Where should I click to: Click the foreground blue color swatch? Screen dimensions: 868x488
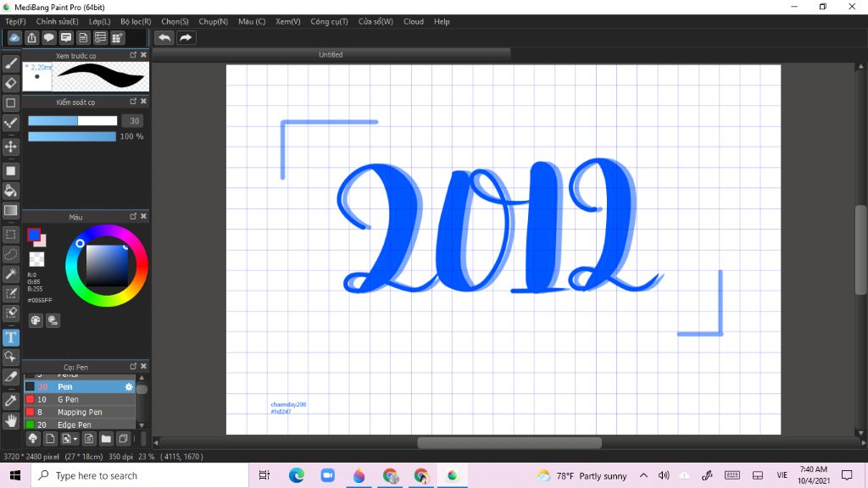pyautogui.click(x=34, y=236)
